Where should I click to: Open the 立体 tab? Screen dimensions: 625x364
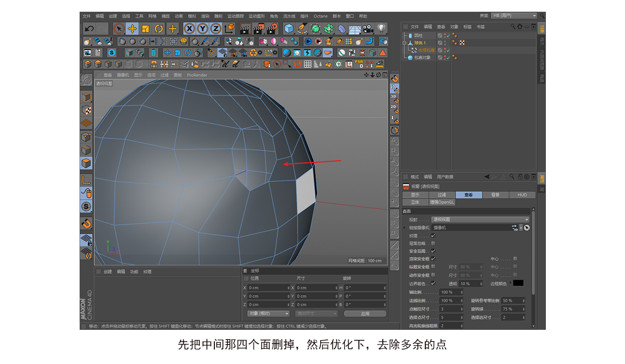416,202
